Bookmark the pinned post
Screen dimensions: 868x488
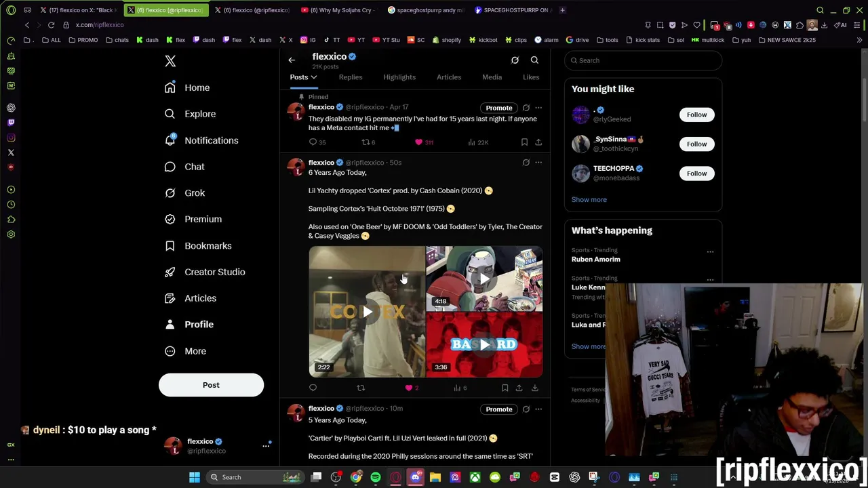pyautogui.click(x=524, y=142)
